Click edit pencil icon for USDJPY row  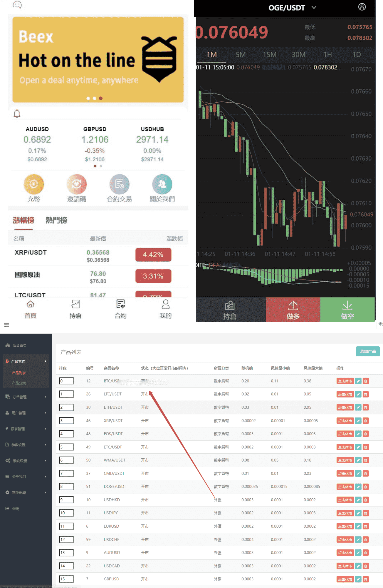(x=358, y=513)
